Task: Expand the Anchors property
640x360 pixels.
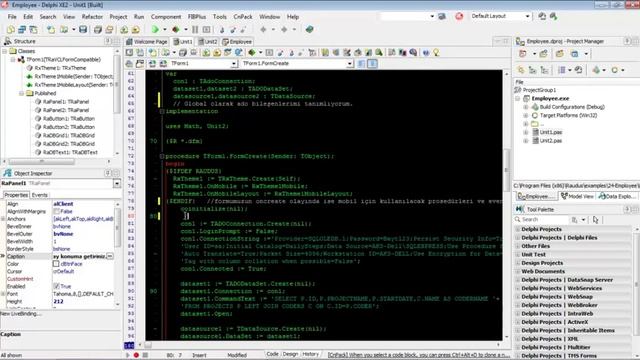Action: coord(3,219)
